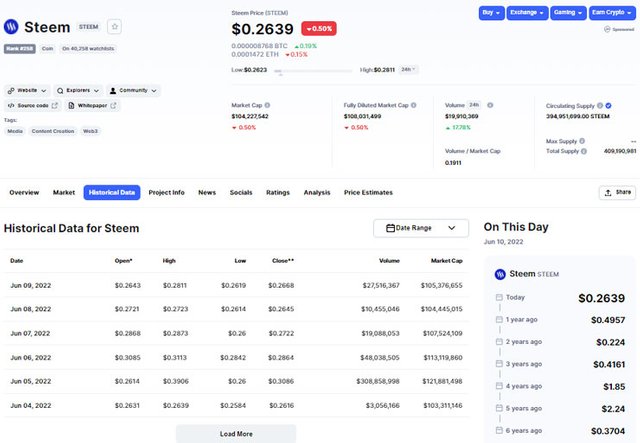
Task: Click the Steem logo beside the coin name
Action: point(11,27)
